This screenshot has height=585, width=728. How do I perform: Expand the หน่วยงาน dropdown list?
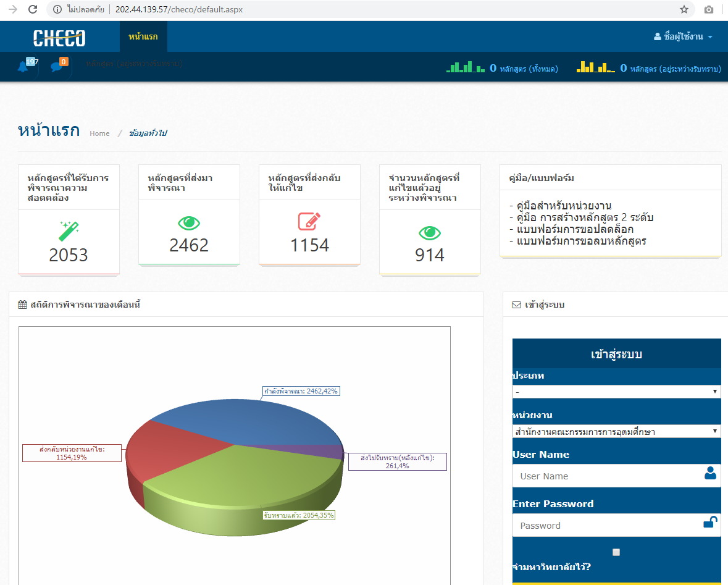pos(616,431)
